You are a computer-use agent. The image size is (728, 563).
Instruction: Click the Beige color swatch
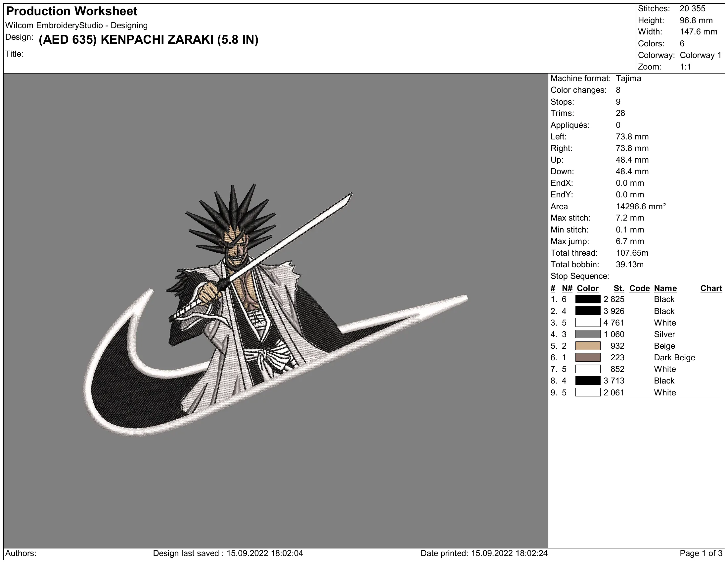coord(588,346)
